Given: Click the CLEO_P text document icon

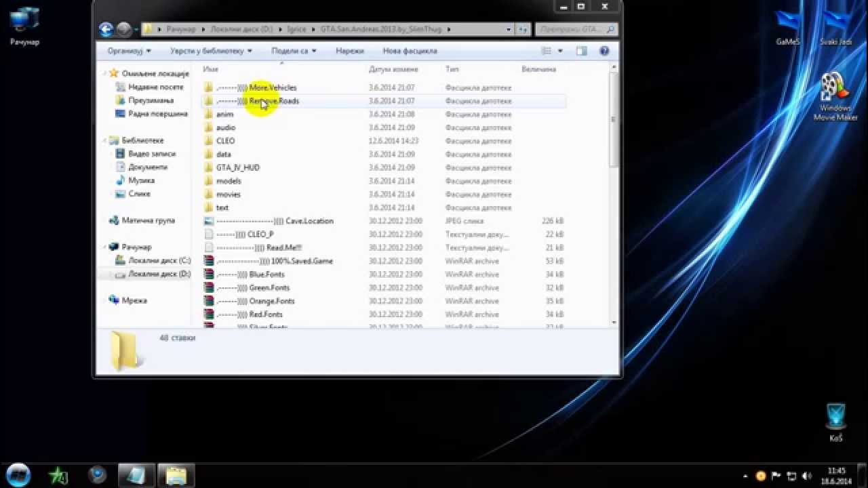Looking at the screenshot, I should click(x=209, y=235).
